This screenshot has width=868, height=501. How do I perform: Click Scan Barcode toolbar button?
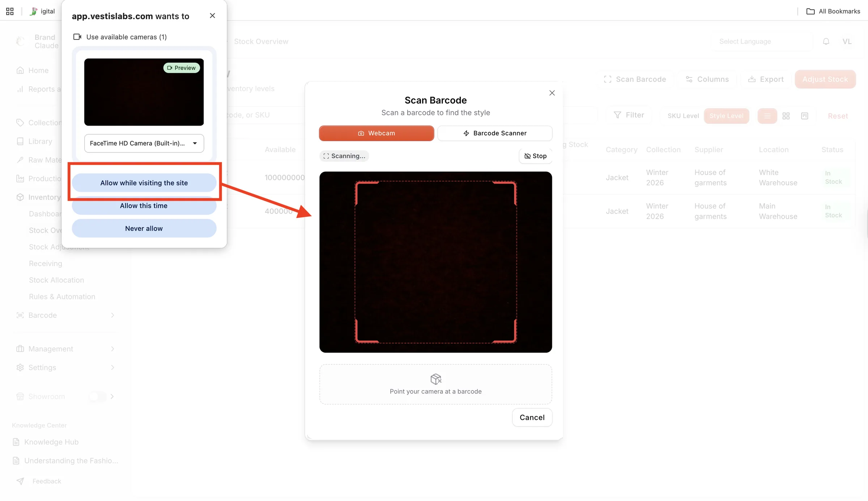coord(635,79)
